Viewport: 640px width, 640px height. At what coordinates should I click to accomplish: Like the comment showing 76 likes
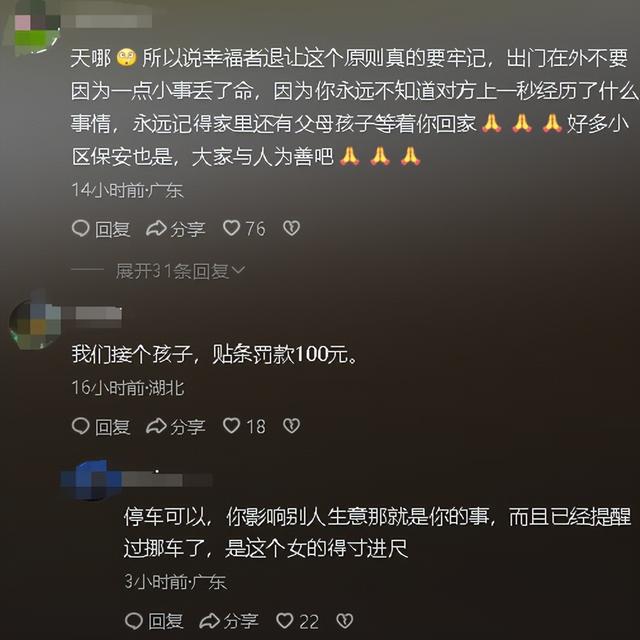[244, 229]
